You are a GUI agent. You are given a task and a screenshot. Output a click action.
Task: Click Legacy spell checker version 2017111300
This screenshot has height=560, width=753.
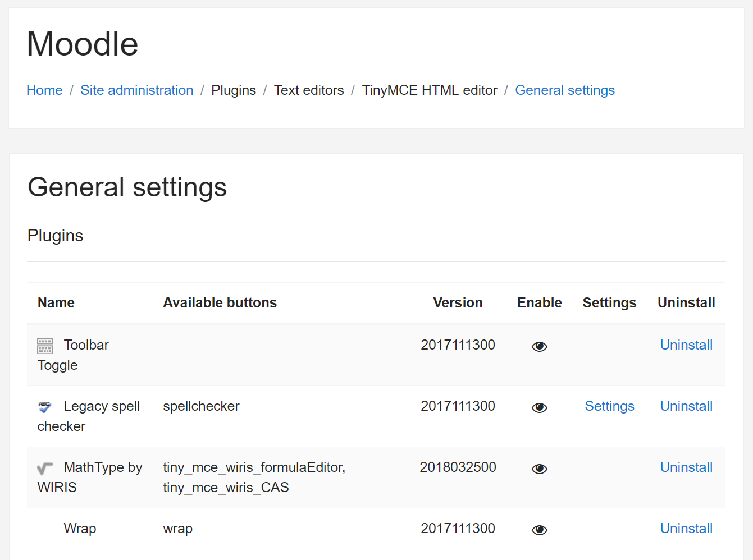click(x=458, y=406)
